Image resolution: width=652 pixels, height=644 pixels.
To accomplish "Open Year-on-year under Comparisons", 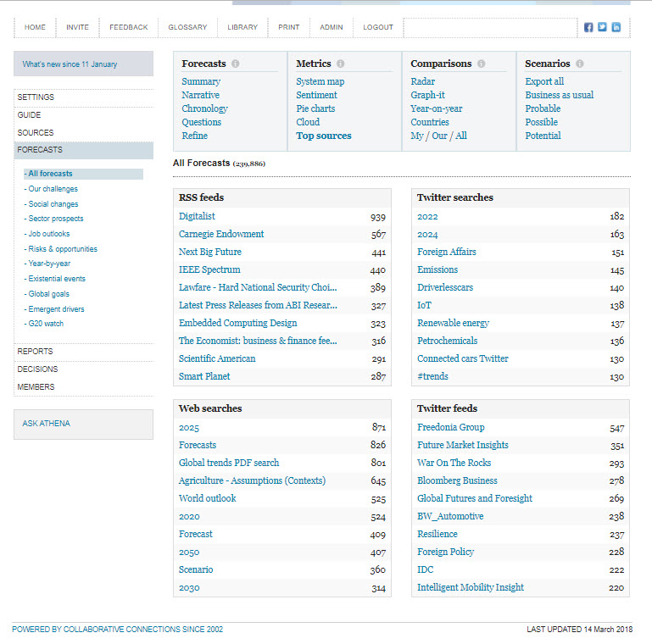I will coord(436,108).
